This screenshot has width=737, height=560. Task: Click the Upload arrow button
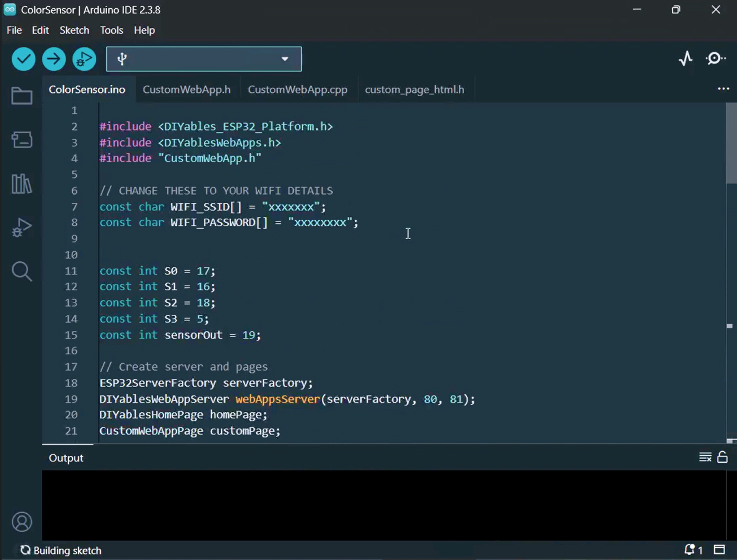[54, 59]
